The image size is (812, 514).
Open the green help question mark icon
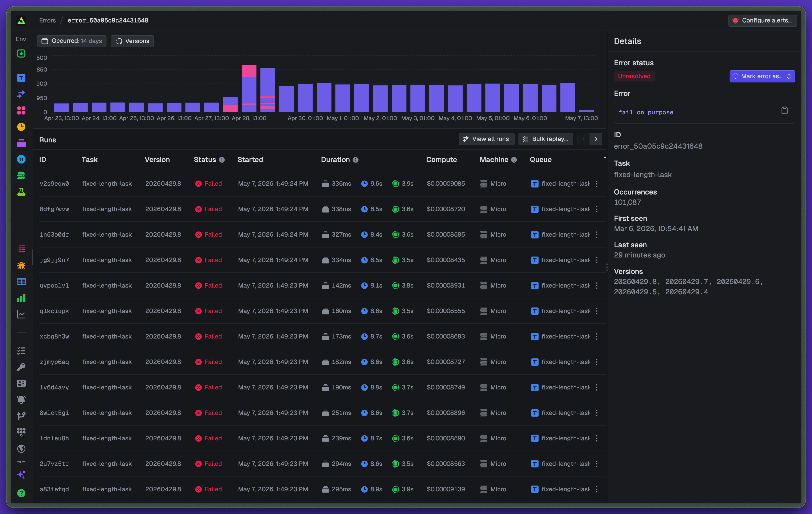pyautogui.click(x=21, y=493)
